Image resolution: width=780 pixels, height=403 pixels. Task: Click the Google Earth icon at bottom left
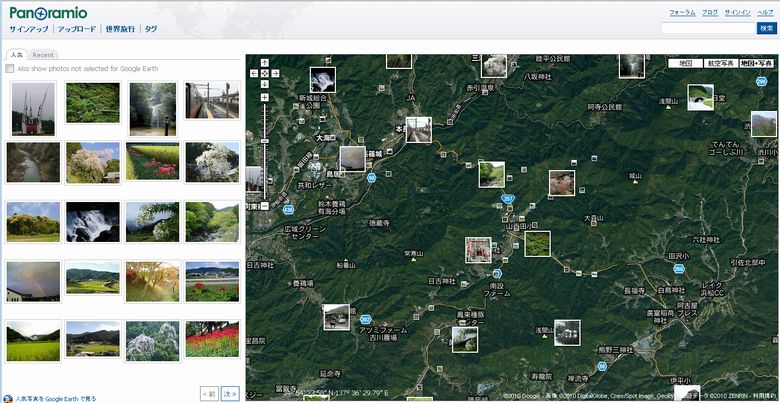coord(7,398)
